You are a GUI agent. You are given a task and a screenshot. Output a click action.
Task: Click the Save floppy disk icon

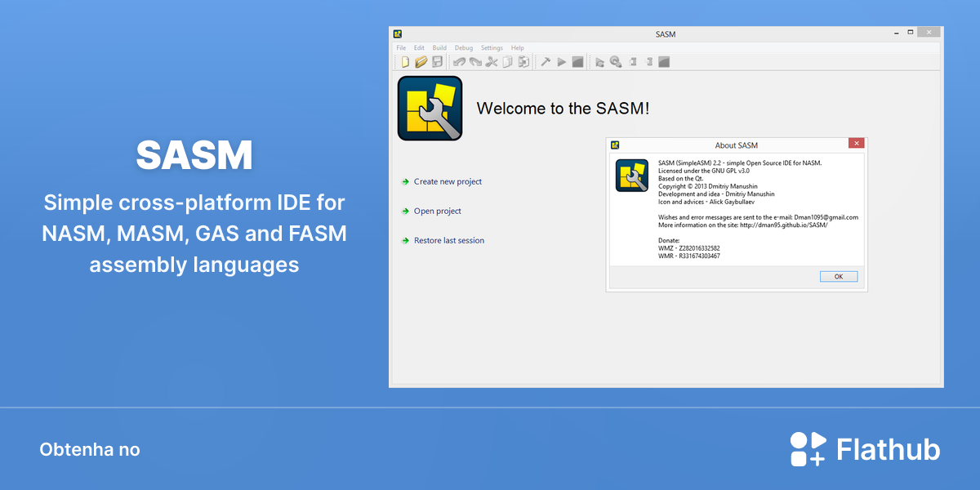pyautogui.click(x=438, y=61)
